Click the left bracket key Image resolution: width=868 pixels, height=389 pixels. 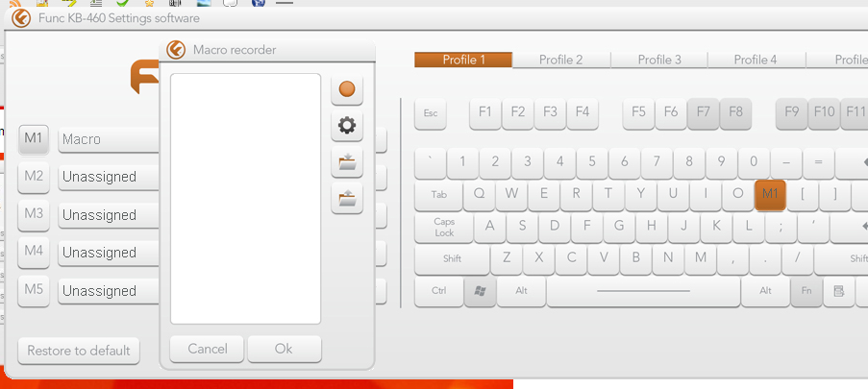coord(802,195)
